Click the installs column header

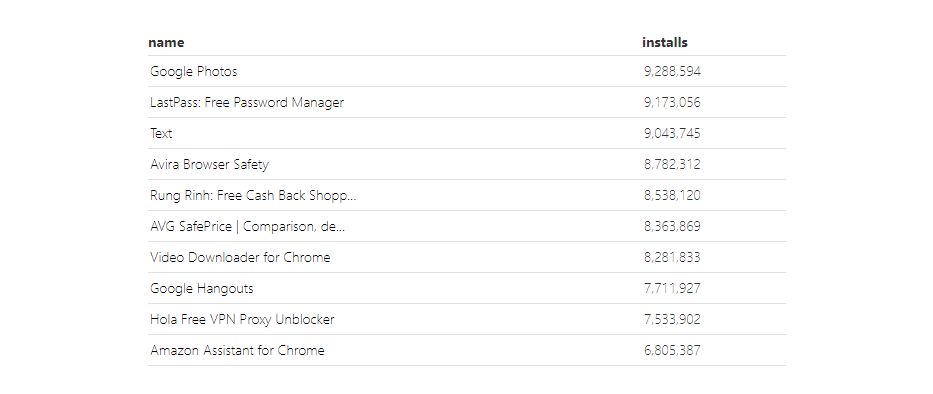click(x=665, y=43)
